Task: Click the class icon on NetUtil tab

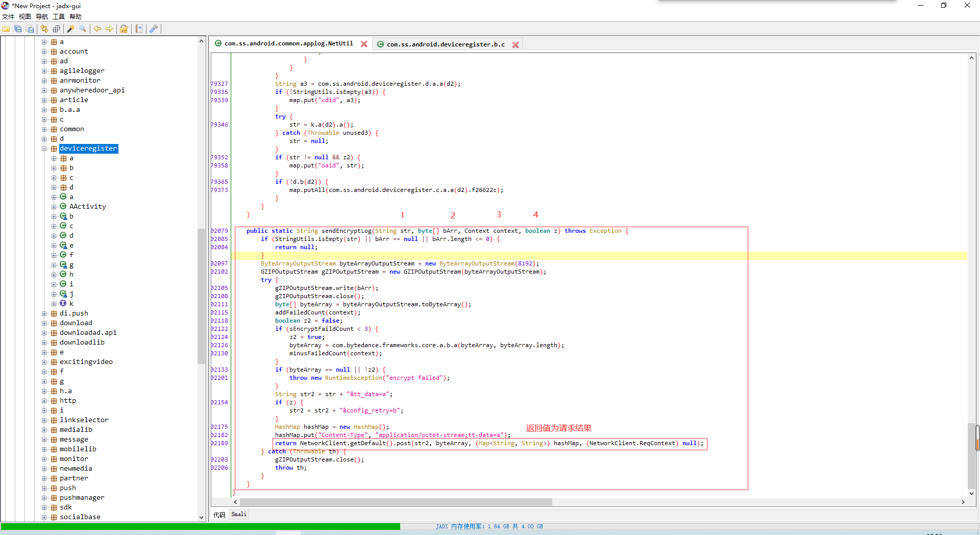Action: click(x=218, y=43)
